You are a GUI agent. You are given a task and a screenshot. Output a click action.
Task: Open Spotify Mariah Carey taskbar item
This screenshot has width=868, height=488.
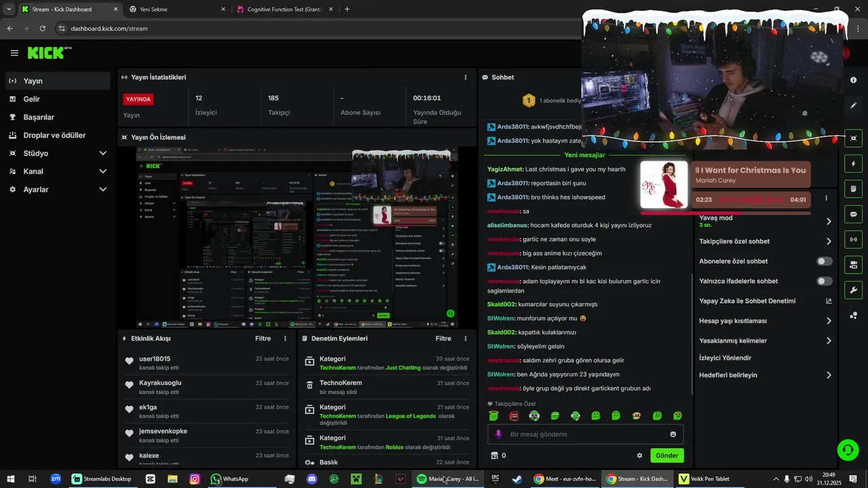[x=448, y=479]
